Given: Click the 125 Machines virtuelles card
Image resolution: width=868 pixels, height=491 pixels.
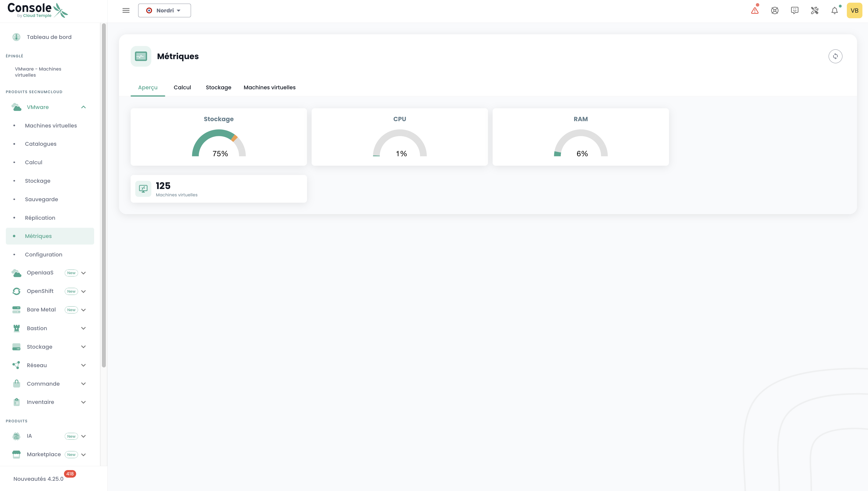Looking at the screenshot, I should click(218, 189).
